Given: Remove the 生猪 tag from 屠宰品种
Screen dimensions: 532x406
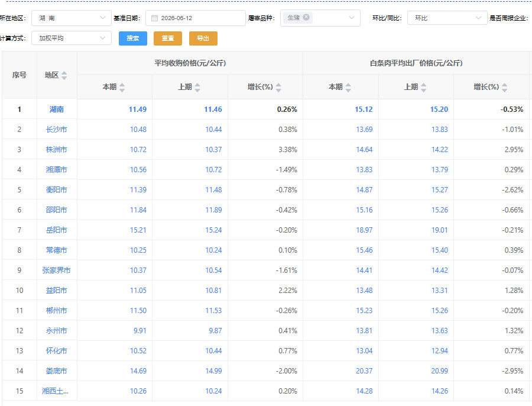Looking at the screenshot, I should coord(306,17).
